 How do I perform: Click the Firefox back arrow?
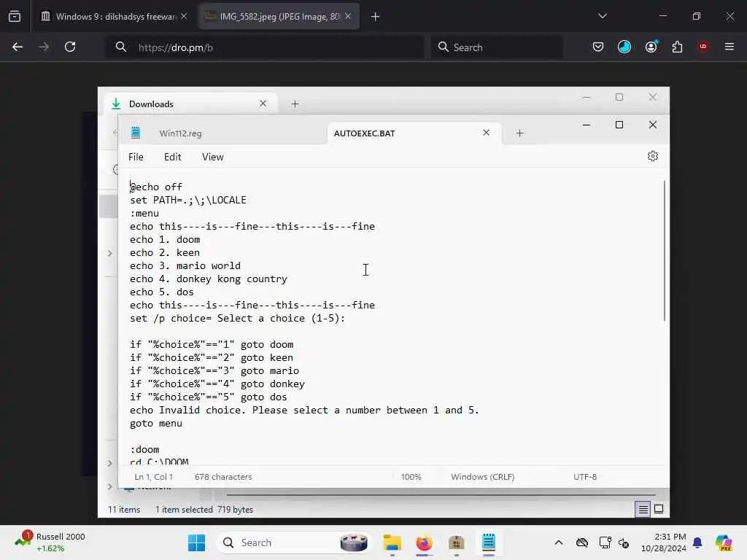(x=18, y=47)
